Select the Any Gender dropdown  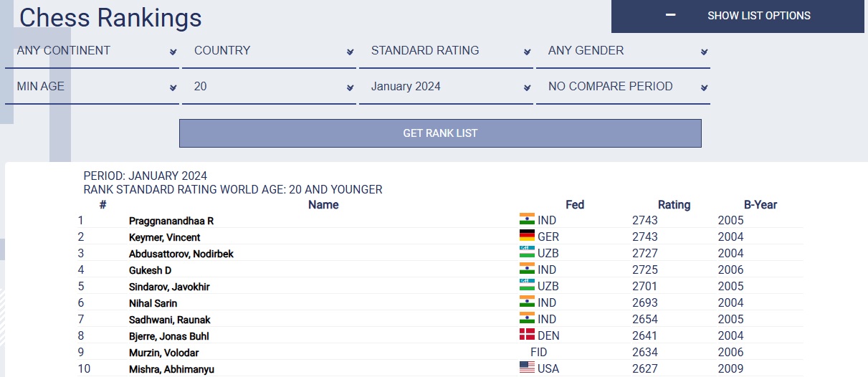click(623, 51)
